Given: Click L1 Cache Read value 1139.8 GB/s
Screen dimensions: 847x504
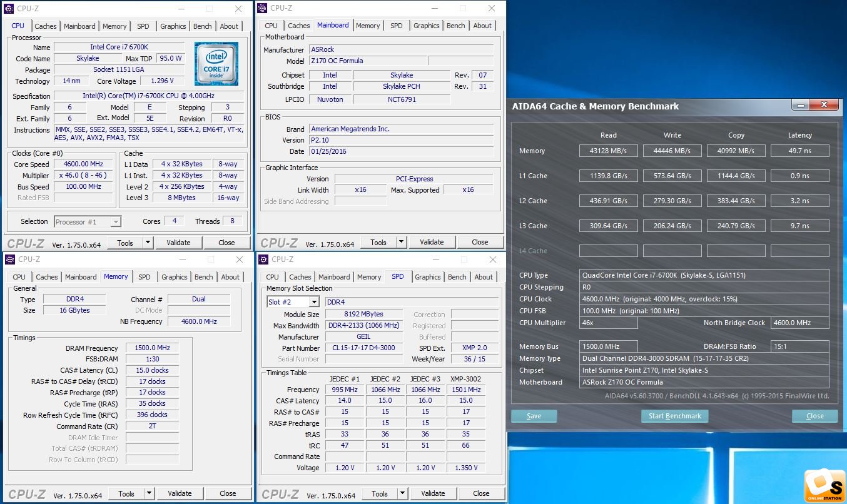Looking at the screenshot, I should click(609, 176).
